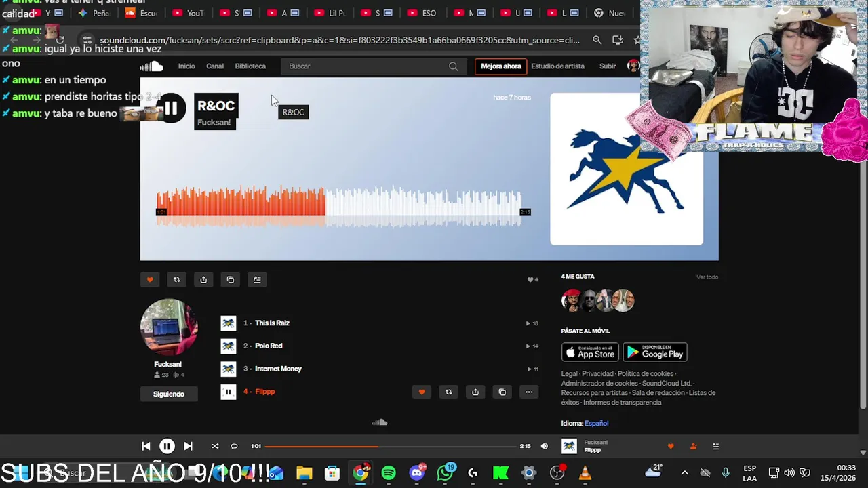The image size is (868, 488).
Task: Follow the artist from the player bar
Action: [x=693, y=446]
